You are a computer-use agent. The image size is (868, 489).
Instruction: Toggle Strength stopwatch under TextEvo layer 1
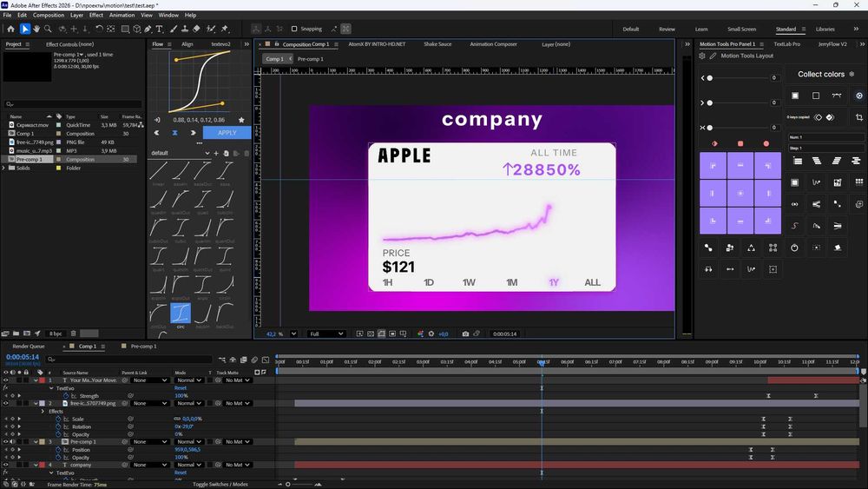(66, 396)
